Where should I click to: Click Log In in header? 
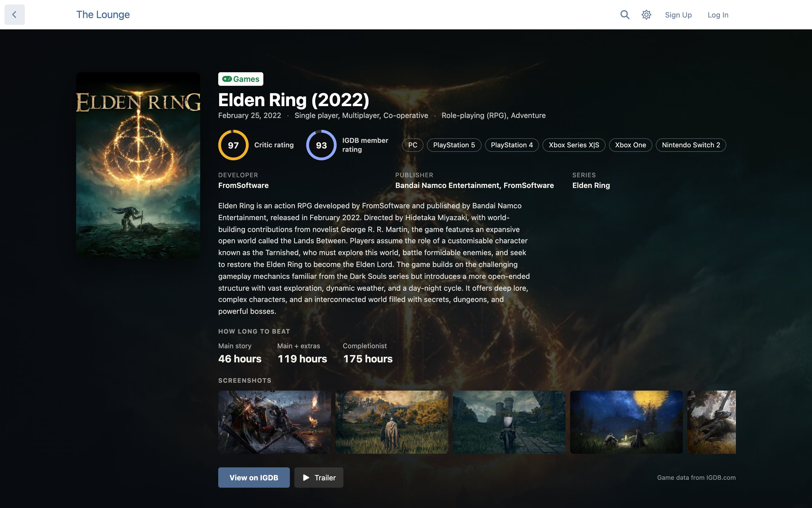tap(718, 15)
